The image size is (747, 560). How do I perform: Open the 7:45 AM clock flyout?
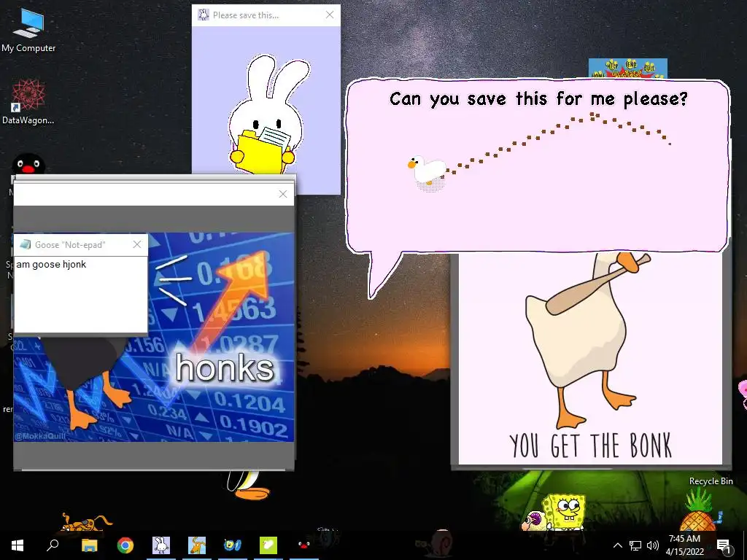684,545
